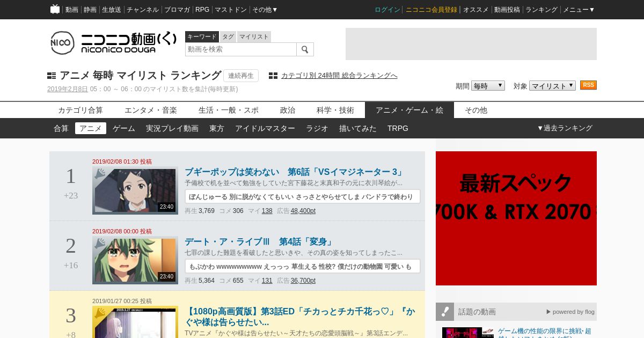
Task: Select ラジオ subcategory
Action: click(317, 128)
